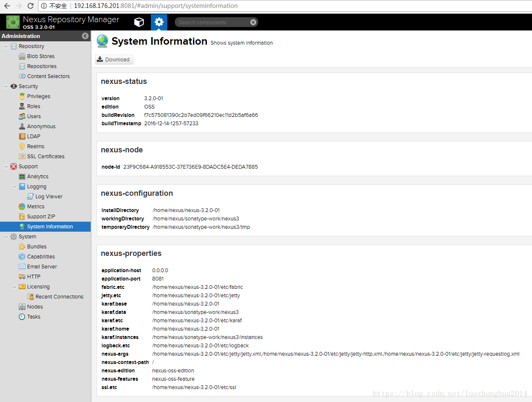Select System Information tree item

[x=45, y=227]
